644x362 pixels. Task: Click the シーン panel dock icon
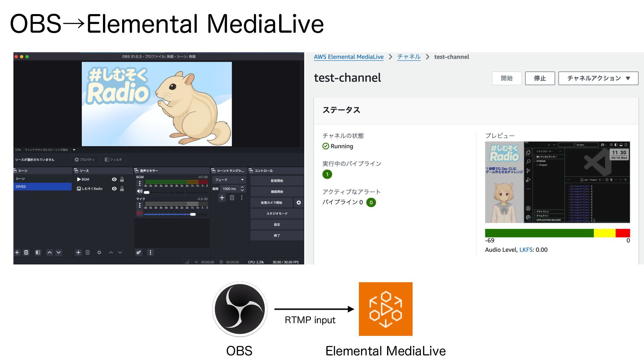pos(15,171)
